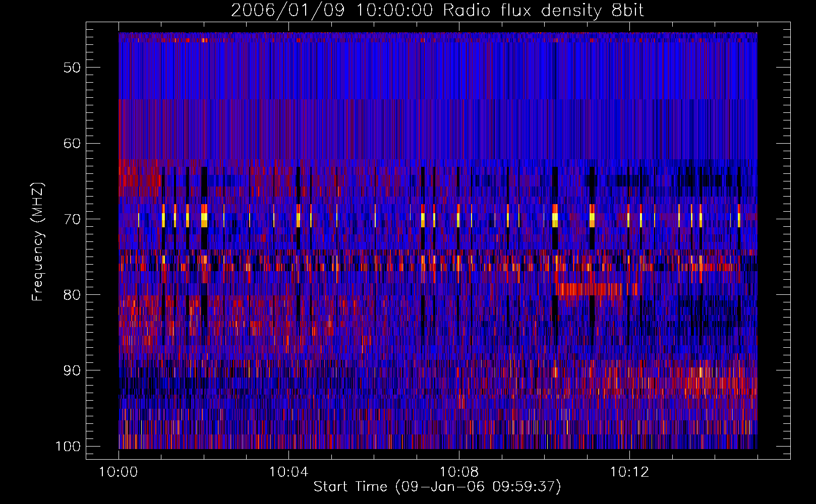Click the 10:04 time tick label
The height and width of the screenshot is (504, 816).
pos(288,472)
